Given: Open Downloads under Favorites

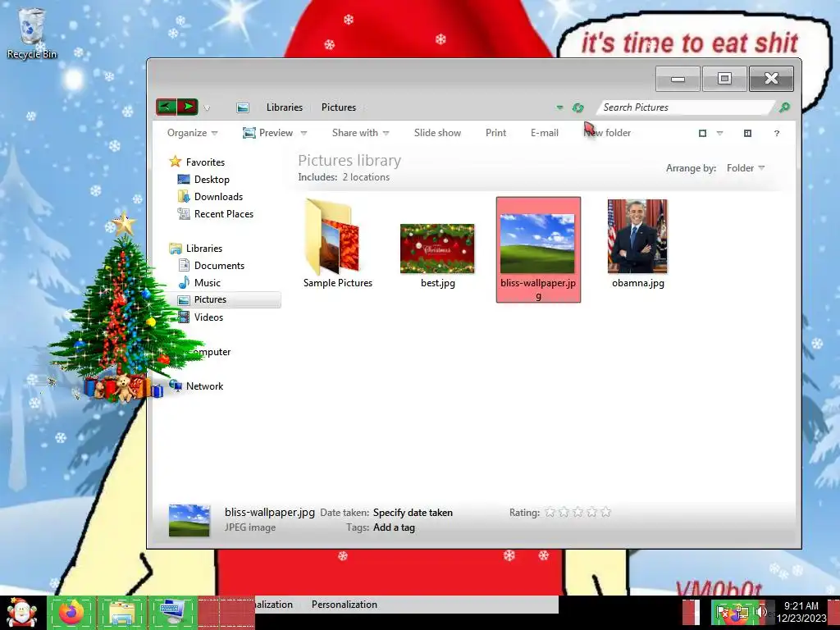Looking at the screenshot, I should click(210, 197).
